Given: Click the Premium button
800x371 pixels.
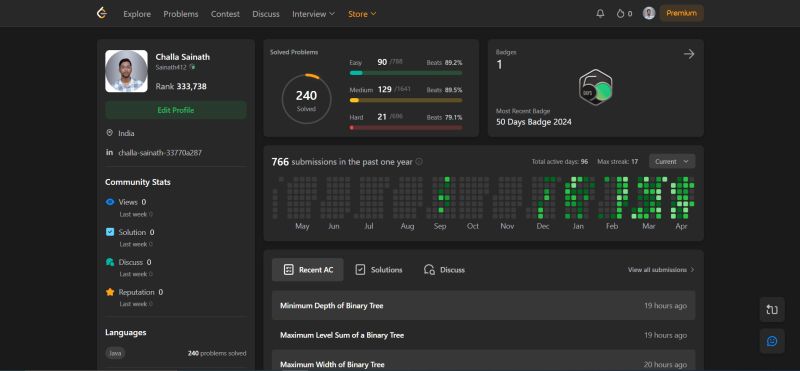Looking at the screenshot, I should pyautogui.click(x=681, y=13).
